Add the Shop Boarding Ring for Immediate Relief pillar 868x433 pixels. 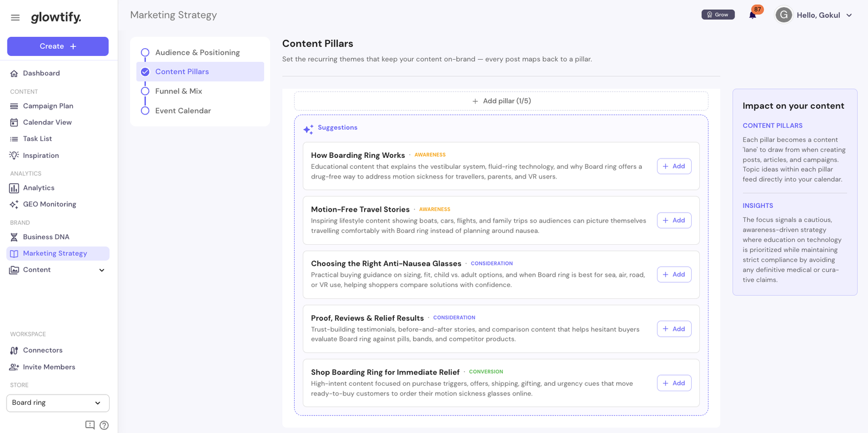(674, 383)
